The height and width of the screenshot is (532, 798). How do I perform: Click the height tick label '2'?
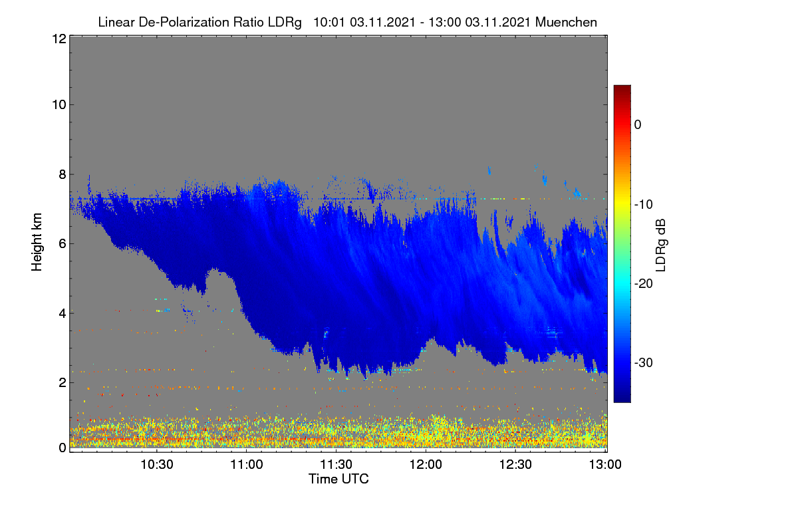coord(62,382)
